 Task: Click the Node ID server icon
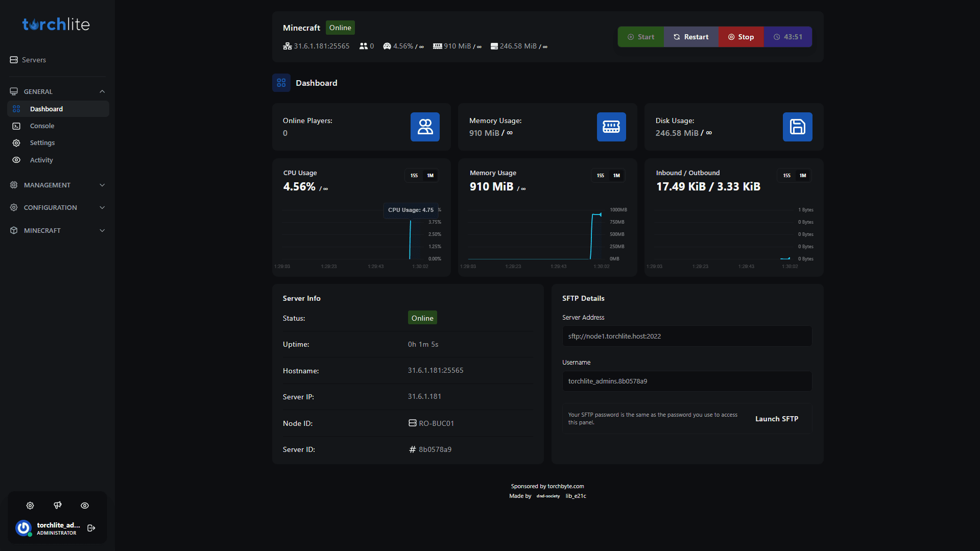pyautogui.click(x=413, y=423)
